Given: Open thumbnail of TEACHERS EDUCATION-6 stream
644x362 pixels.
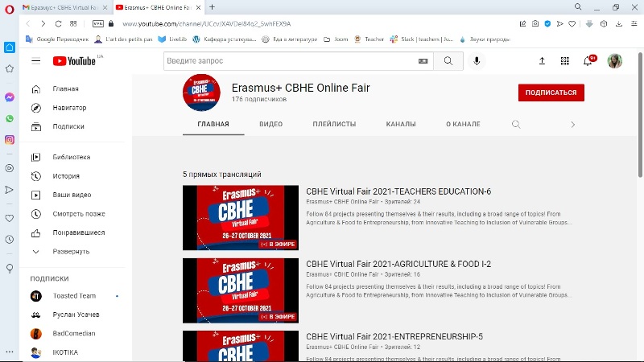Looking at the screenshot, I should coord(241,217).
